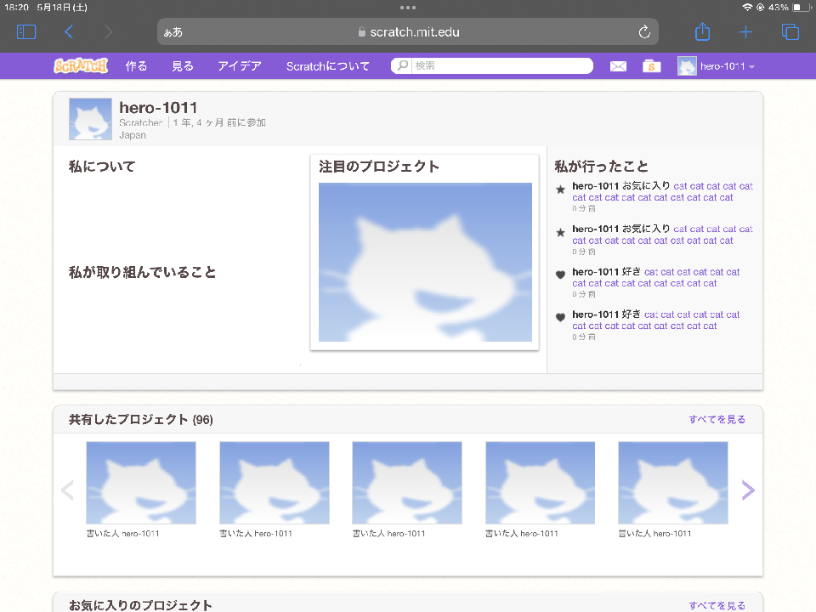The height and width of the screenshot is (612, 816).
Task: Open Safari's share sheet icon
Action: pyautogui.click(x=702, y=32)
